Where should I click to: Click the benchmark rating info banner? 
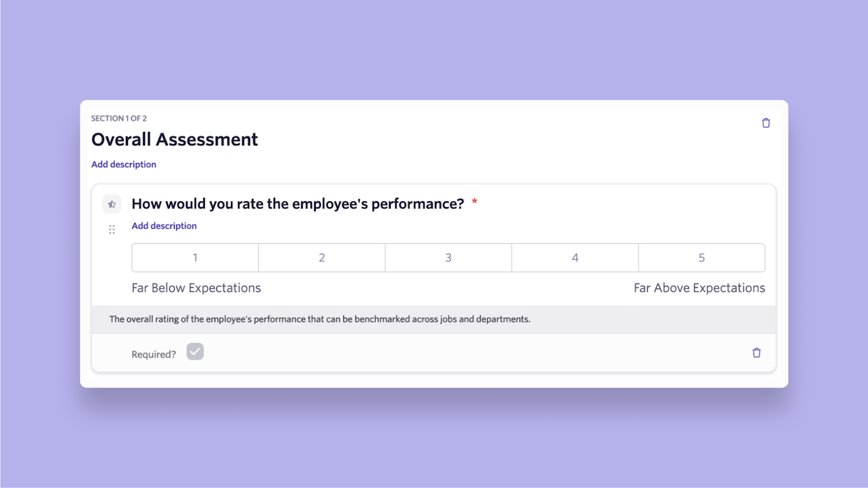320,319
